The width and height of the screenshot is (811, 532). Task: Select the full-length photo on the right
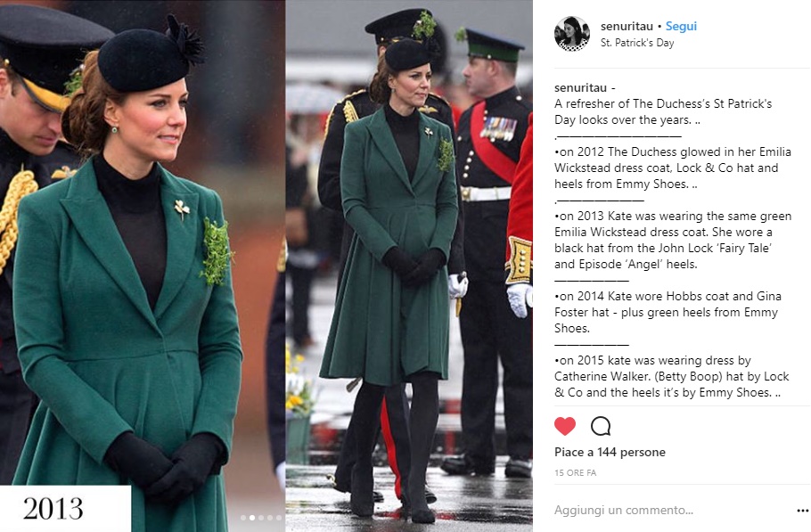coord(409,266)
